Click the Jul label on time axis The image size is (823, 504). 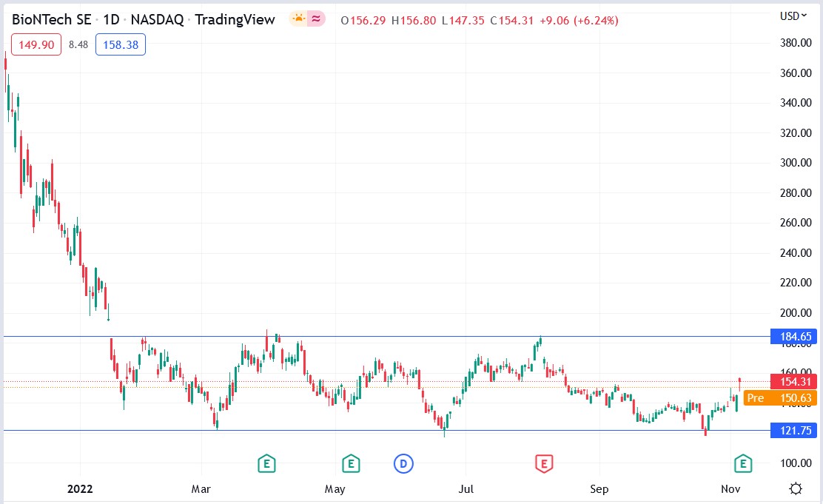point(466,489)
